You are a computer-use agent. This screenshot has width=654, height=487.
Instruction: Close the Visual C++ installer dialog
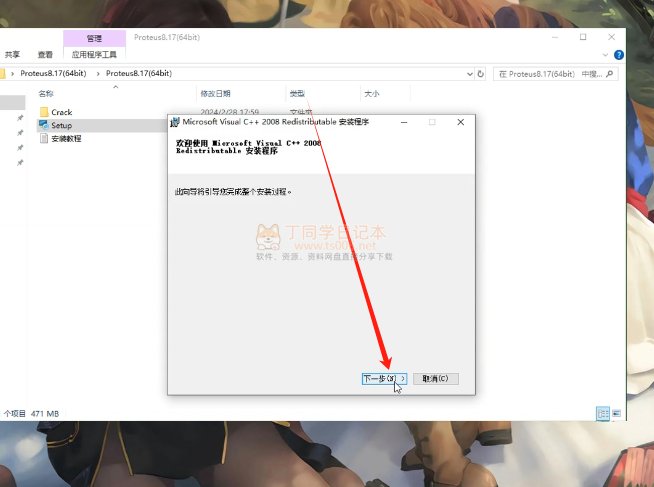tap(460, 122)
